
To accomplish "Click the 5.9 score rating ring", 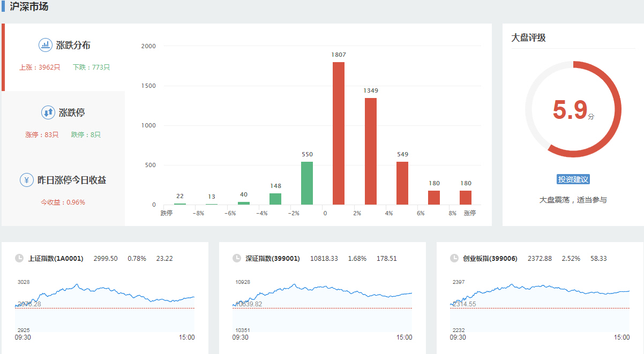I will 573,109.
